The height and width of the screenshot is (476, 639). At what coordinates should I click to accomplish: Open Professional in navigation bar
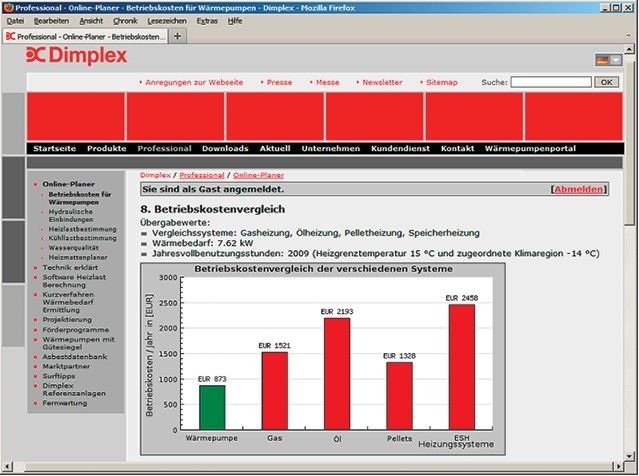(164, 148)
